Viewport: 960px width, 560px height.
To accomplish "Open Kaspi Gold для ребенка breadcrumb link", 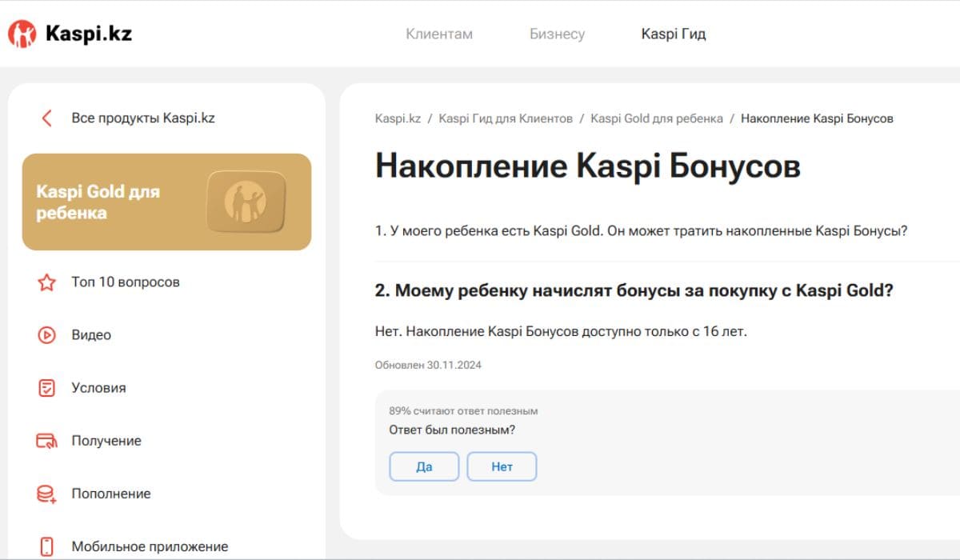I will point(656,118).
